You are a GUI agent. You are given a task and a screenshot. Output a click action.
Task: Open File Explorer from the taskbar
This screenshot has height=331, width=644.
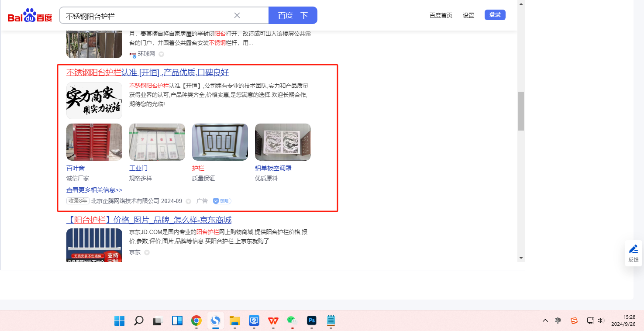pos(235,321)
